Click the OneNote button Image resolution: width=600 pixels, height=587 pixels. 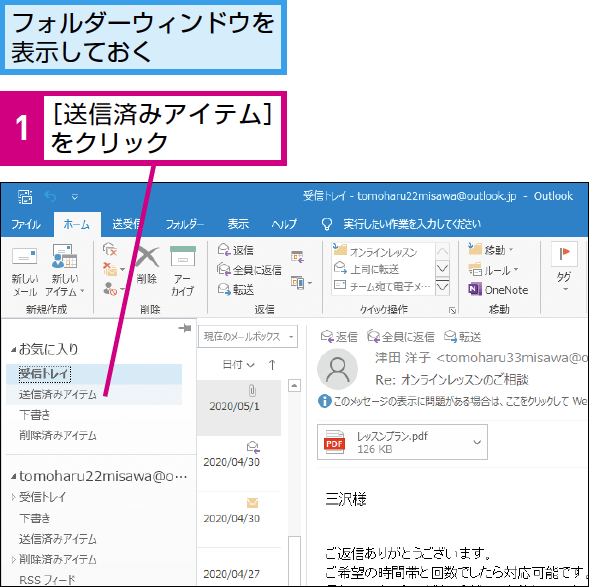[498, 290]
